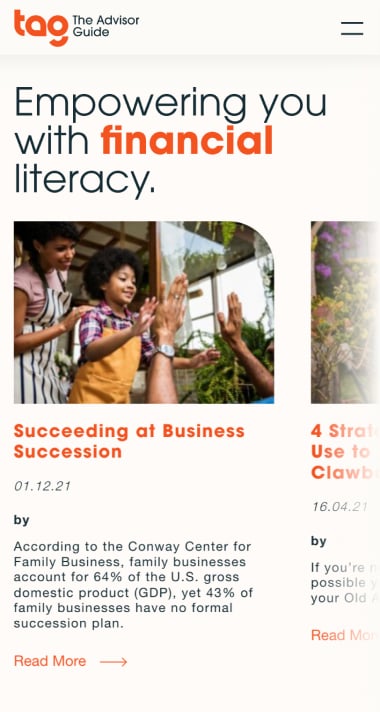Open the hamburger navigation menu
The height and width of the screenshot is (712, 380).
click(352, 28)
